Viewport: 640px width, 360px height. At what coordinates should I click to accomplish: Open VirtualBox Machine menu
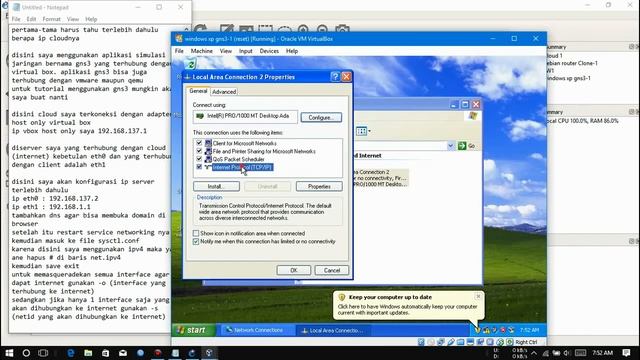(202, 51)
